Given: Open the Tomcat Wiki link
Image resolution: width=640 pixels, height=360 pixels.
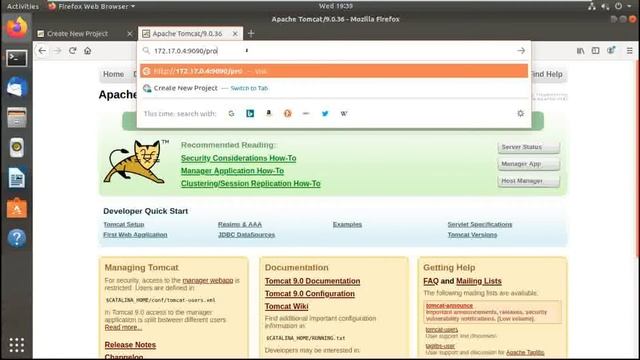Looking at the screenshot, I should [287, 307].
